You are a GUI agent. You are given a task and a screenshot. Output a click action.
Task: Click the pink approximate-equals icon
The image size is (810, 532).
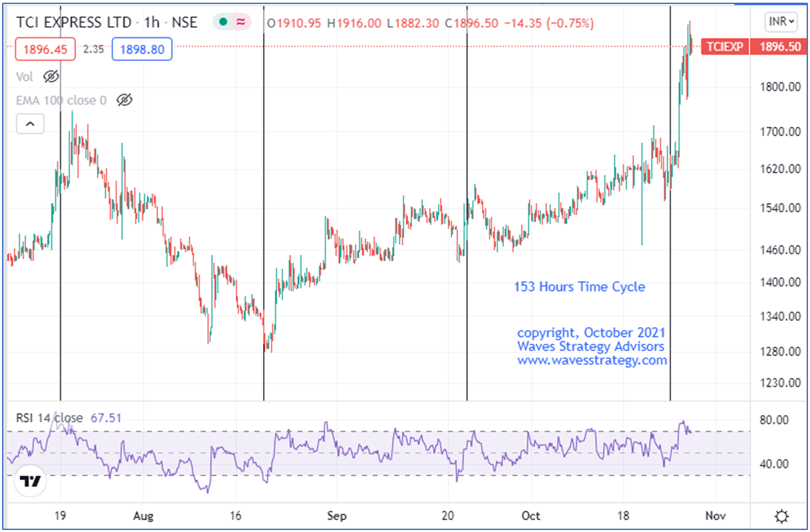pyautogui.click(x=240, y=22)
